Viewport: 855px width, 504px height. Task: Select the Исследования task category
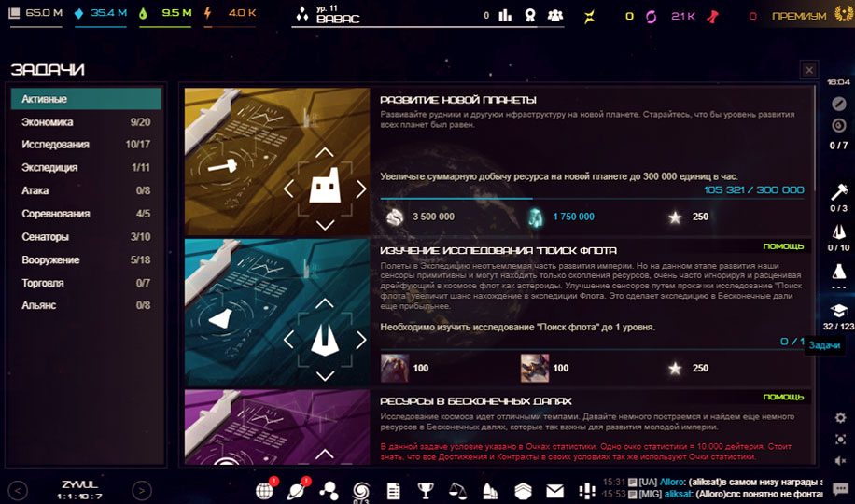coord(56,145)
